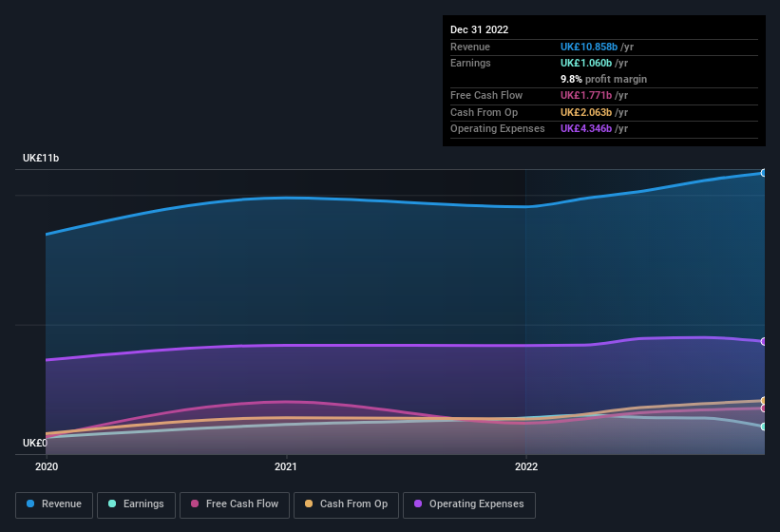
Task: Click the UK£1.060b earnings value
Action: pos(586,63)
